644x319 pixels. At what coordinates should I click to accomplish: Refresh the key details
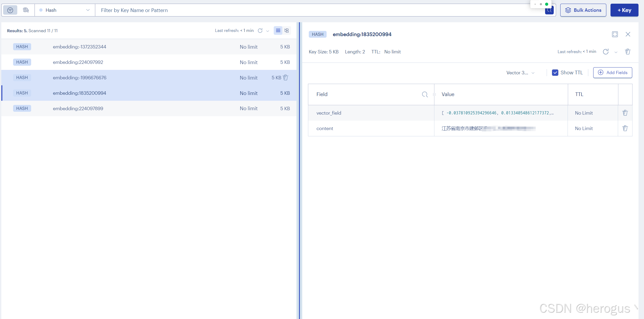(606, 52)
